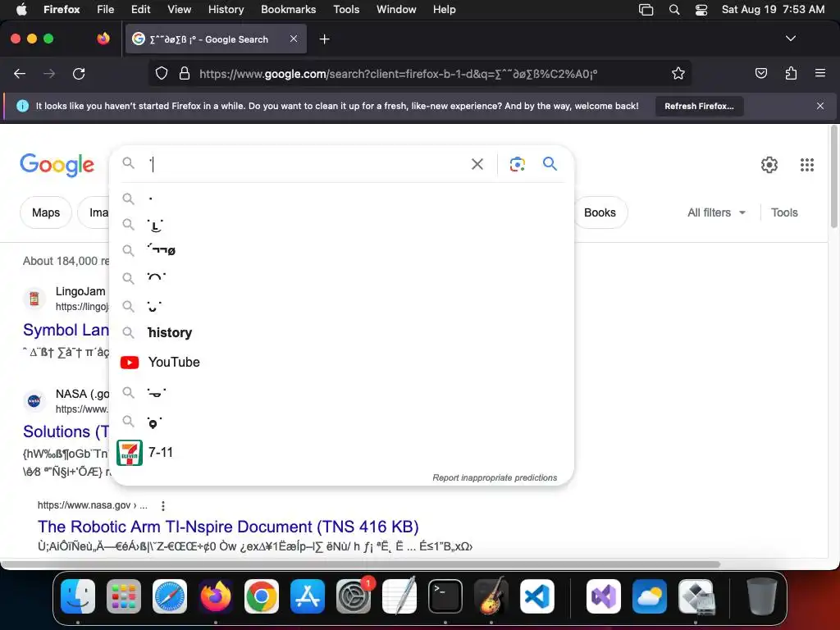Screen dimensions: 840x630
Task: Open System Settings from the Dock
Action: (354, 596)
